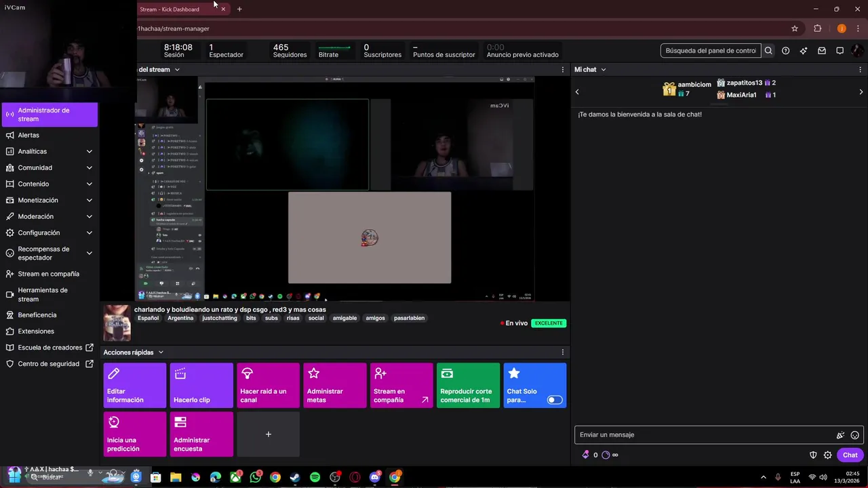Open Steam from the taskbar
This screenshot has width=868, height=488.
tap(295, 477)
